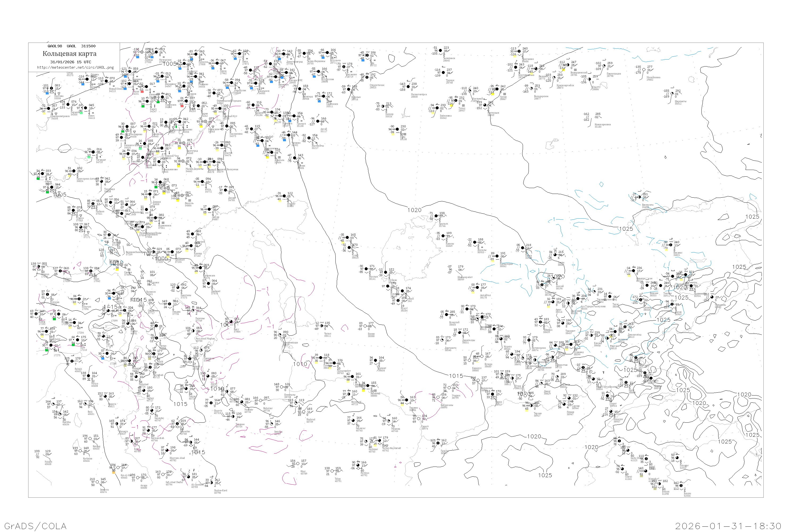Click the red square under Лиски station
This screenshot has height=532, width=798.
click(142, 92)
